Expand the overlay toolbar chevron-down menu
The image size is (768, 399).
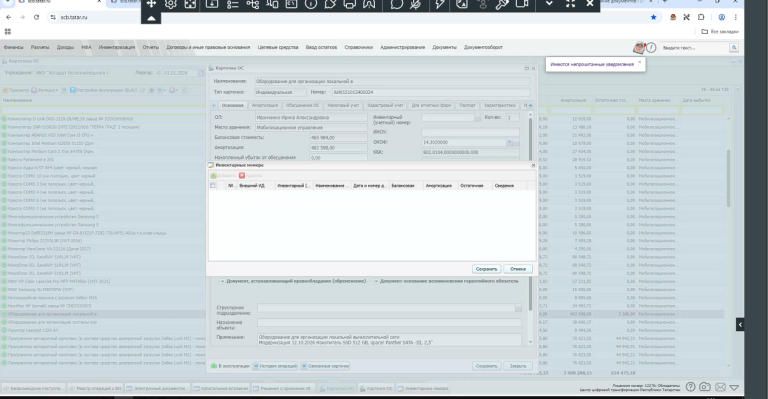(x=549, y=3)
